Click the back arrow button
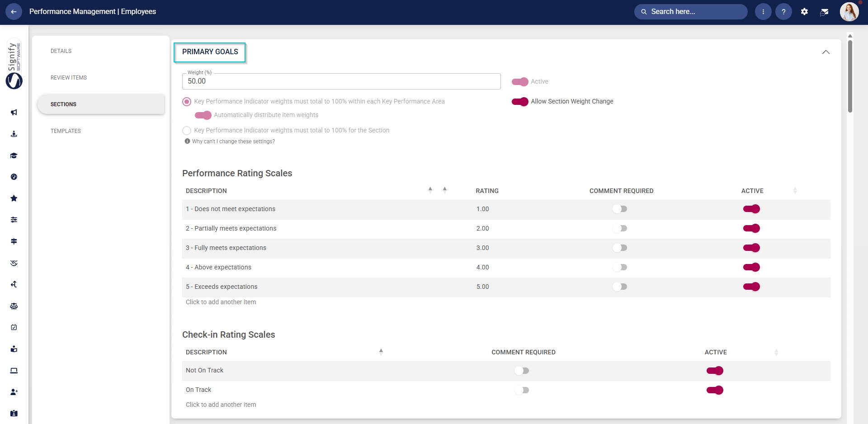The width and height of the screenshot is (868, 424). coord(14,12)
